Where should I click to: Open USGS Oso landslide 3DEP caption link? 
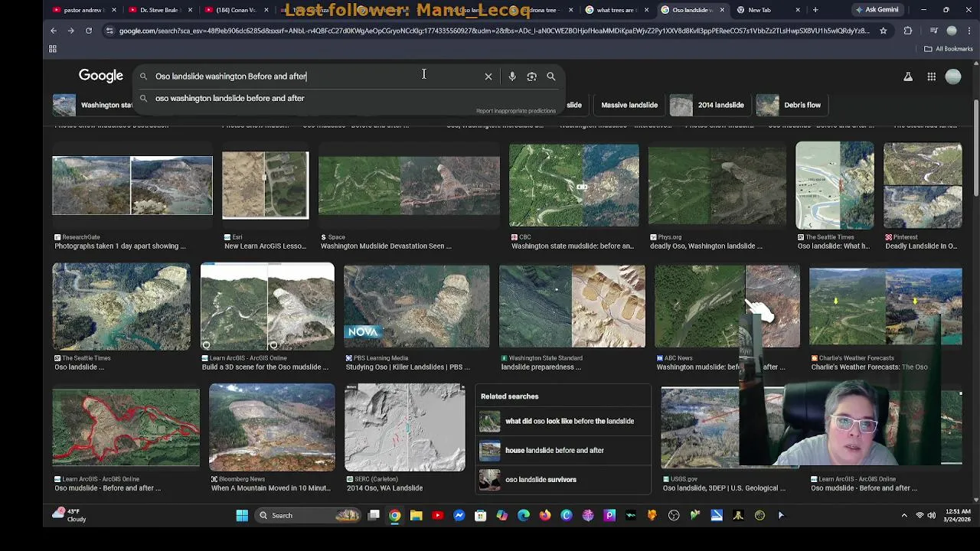point(724,488)
